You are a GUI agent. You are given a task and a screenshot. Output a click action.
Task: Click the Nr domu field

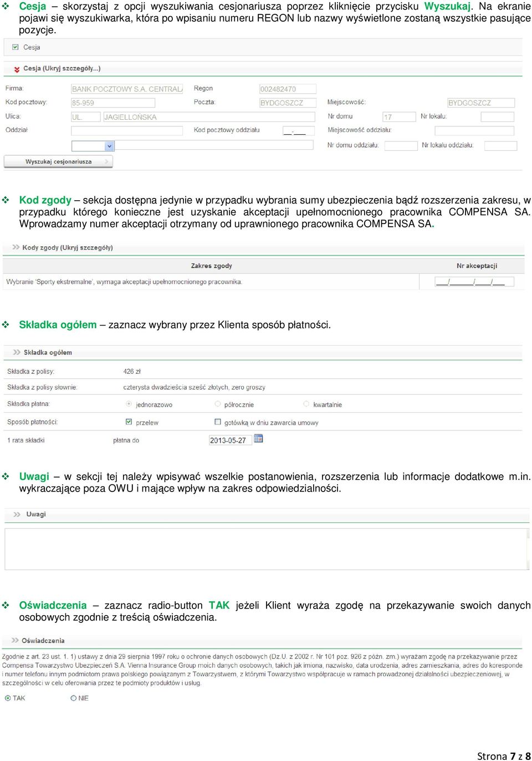[399, 117]
